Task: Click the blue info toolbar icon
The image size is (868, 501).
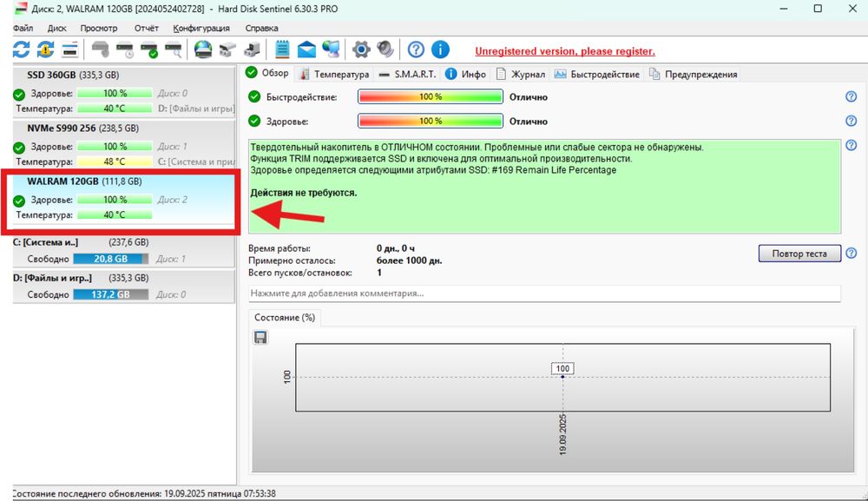Action: point(440,49)
